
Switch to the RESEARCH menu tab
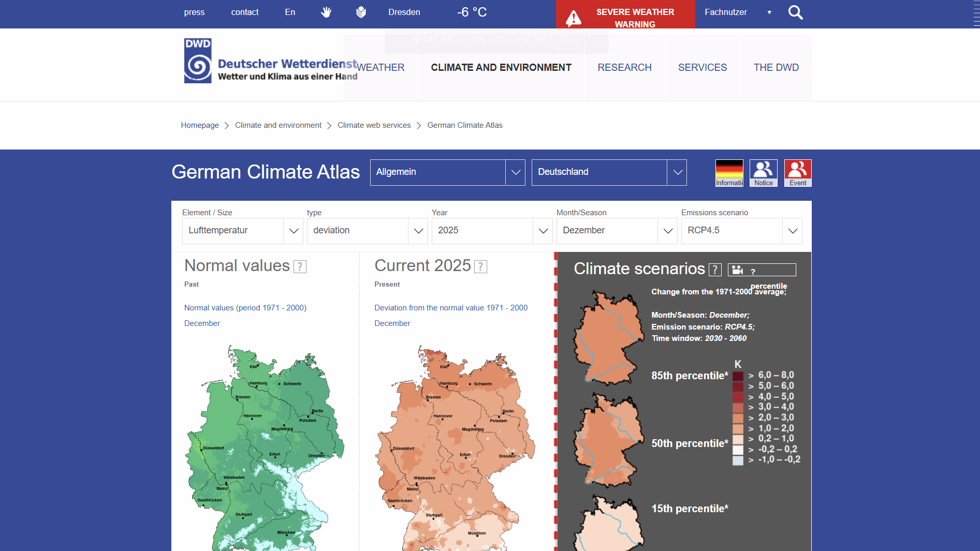[624, 67]
